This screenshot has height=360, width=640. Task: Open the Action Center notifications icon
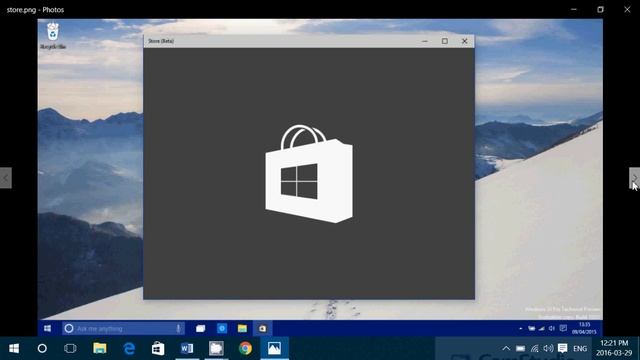562,349
